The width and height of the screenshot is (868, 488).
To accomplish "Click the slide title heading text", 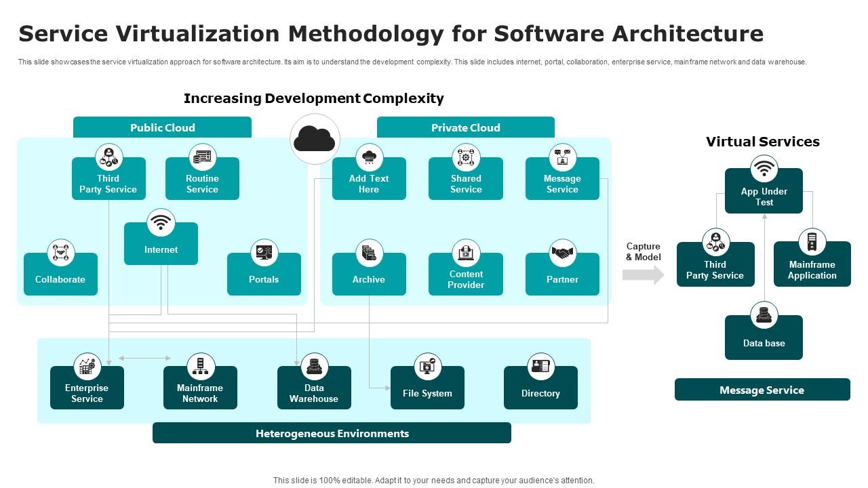I will tap(391, 33).
